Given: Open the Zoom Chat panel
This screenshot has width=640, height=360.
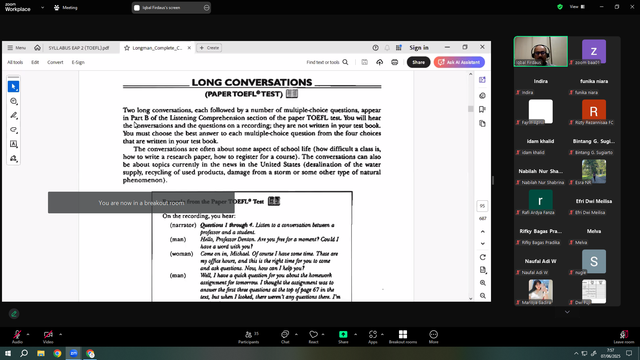Looking at the screenshot, I should 285,337.
